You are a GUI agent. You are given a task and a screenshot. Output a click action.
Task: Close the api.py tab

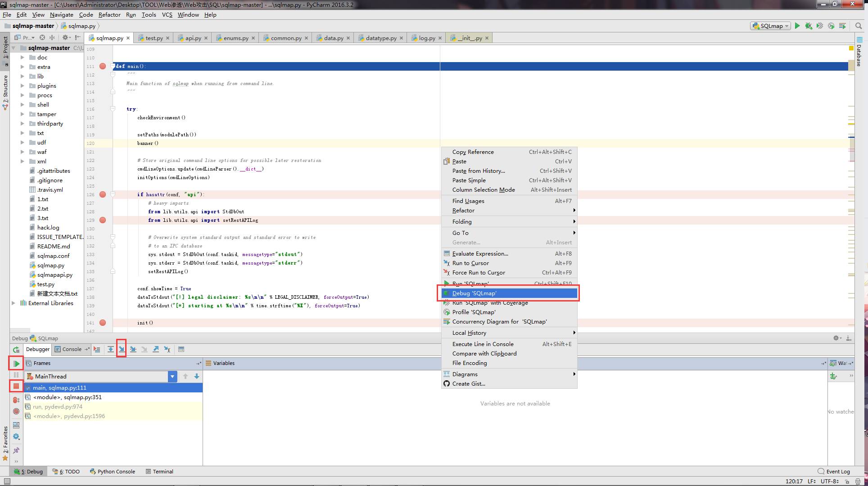click(x=206, y=38)
